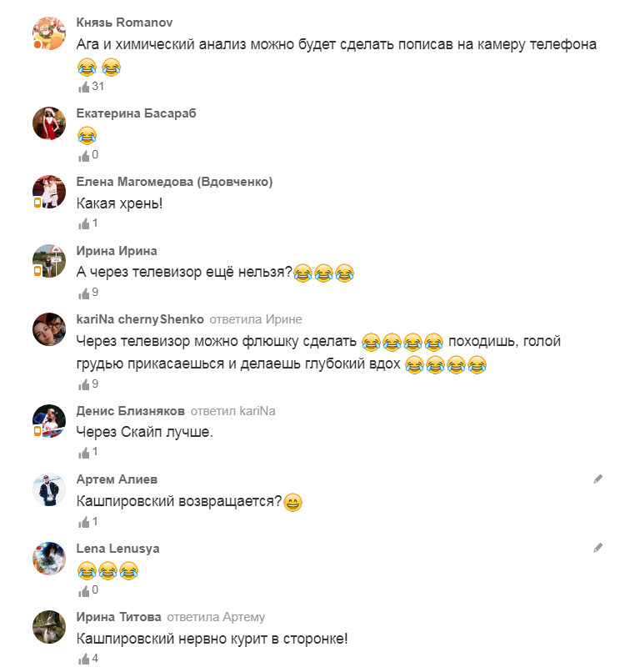Click thumbs-up under Lena Lenusya's emoji comment
The height and width of the screenshot is (672, 635).
point(83,591)
